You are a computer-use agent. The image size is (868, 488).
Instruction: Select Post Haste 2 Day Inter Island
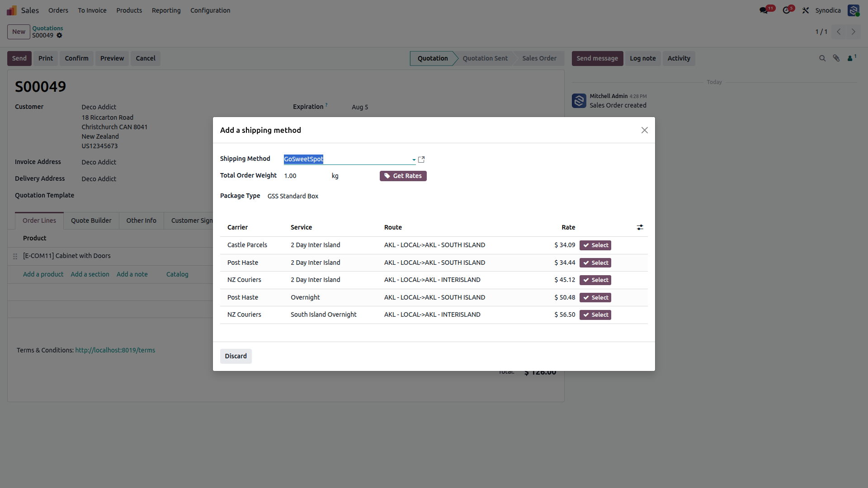coord(595,263)
